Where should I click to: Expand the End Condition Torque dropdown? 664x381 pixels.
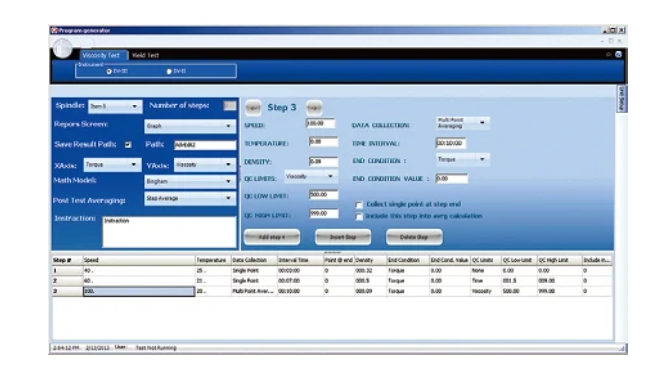coord(462,160)
